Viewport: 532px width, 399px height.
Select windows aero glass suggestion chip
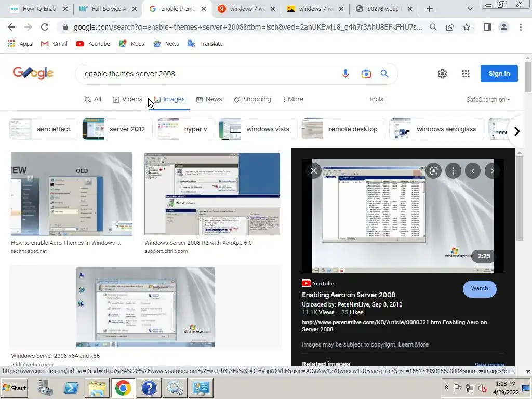(436, 129)
